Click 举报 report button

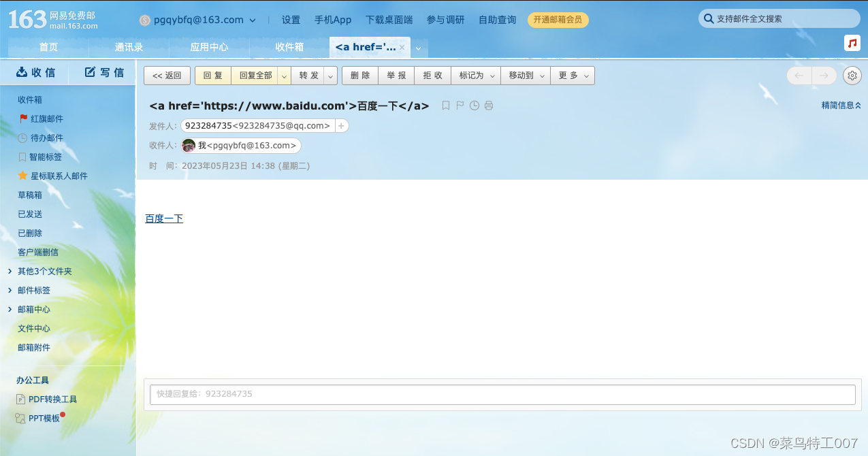tap(396, 76)
